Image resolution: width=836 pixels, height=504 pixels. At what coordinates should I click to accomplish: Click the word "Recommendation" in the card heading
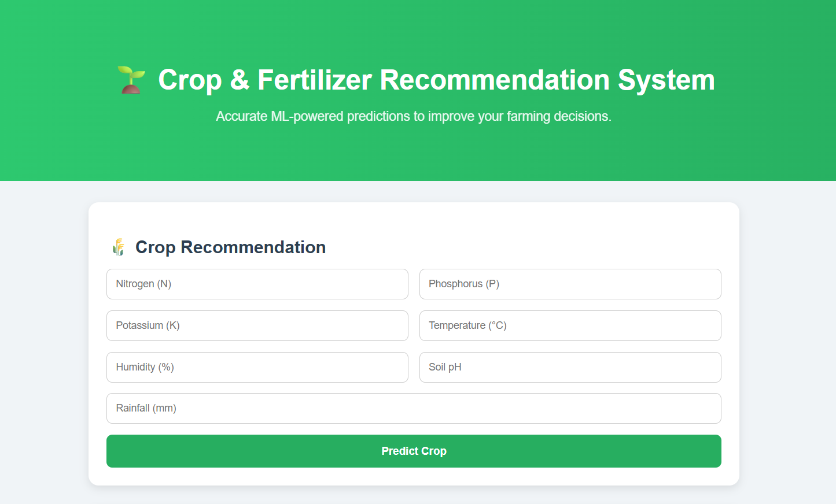[x=253, y=247]
